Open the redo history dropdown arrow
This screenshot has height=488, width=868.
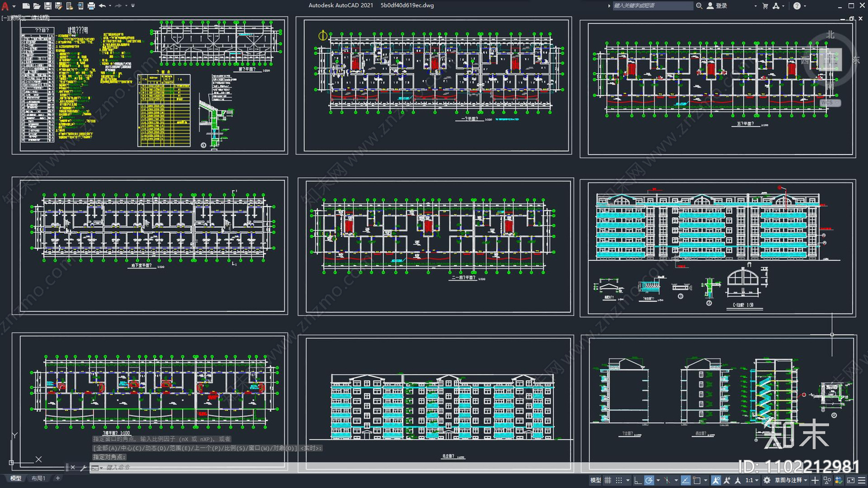tap(126, 6)
